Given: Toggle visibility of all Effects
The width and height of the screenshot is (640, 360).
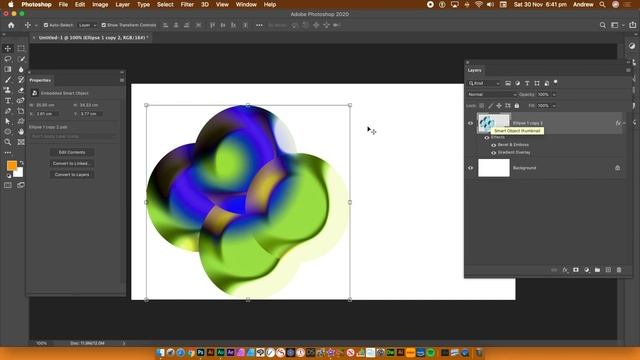Looking at the screenshot, I should tap(487, 138).
